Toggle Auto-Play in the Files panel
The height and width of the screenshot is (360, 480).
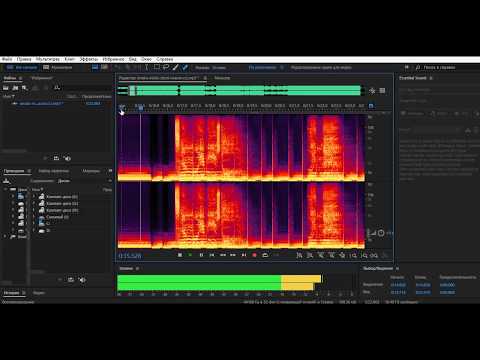(67, 158)
